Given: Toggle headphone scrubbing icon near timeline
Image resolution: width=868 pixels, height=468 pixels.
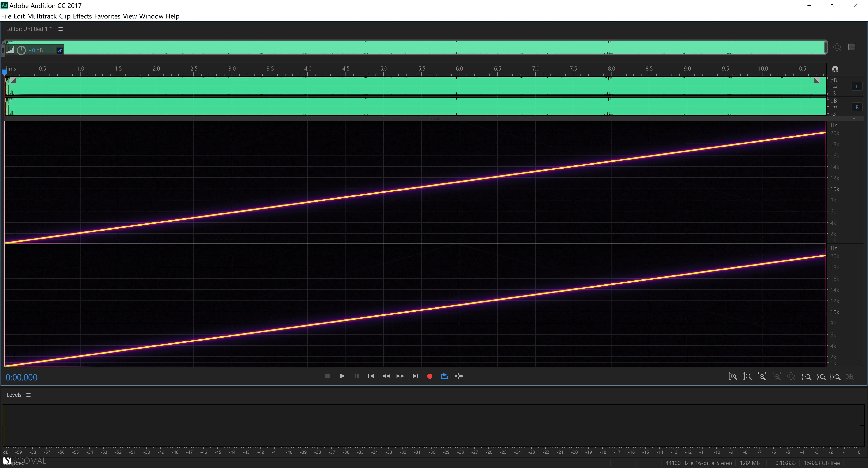Looking at the screenshot, I should point(835,69).
